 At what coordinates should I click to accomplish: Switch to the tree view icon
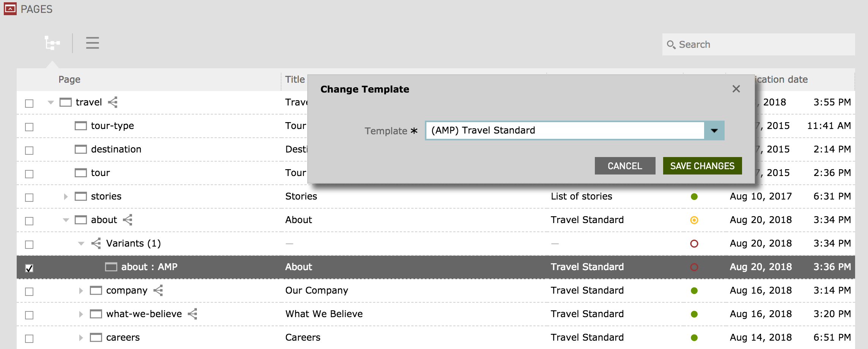point(52,43)
